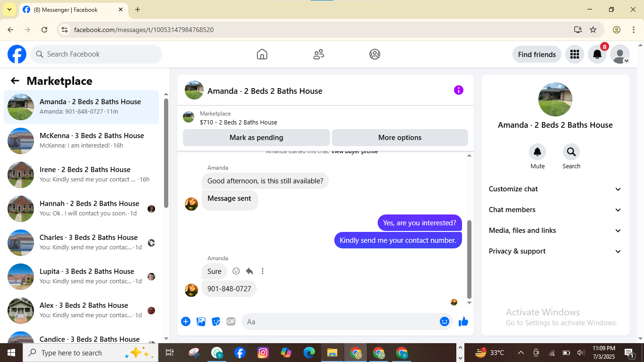644x362 pixels.
Task: Open Chrome three-dot menu
Action: point(634,30)
